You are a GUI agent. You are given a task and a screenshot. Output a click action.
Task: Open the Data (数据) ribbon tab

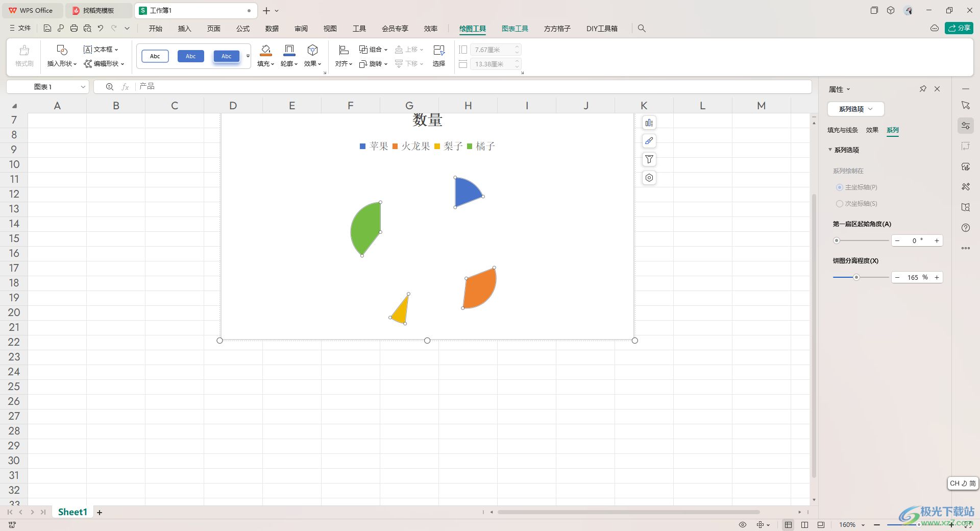click(272, 29)
